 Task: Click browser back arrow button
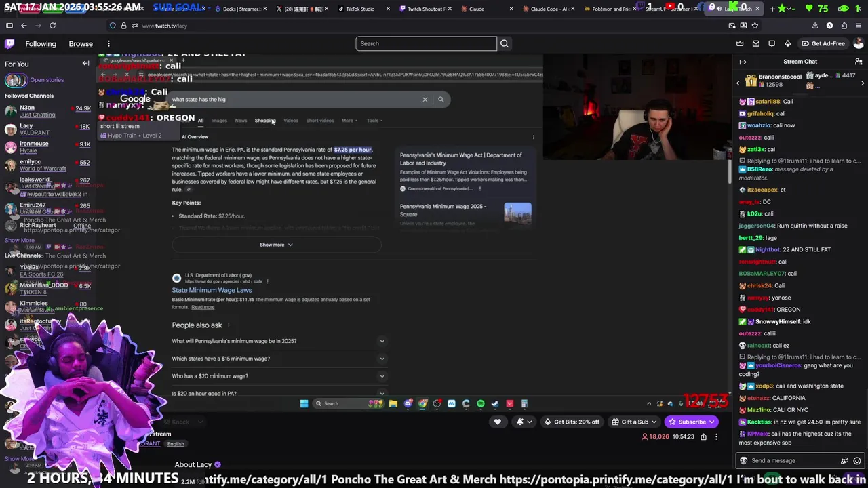point(24,26)
